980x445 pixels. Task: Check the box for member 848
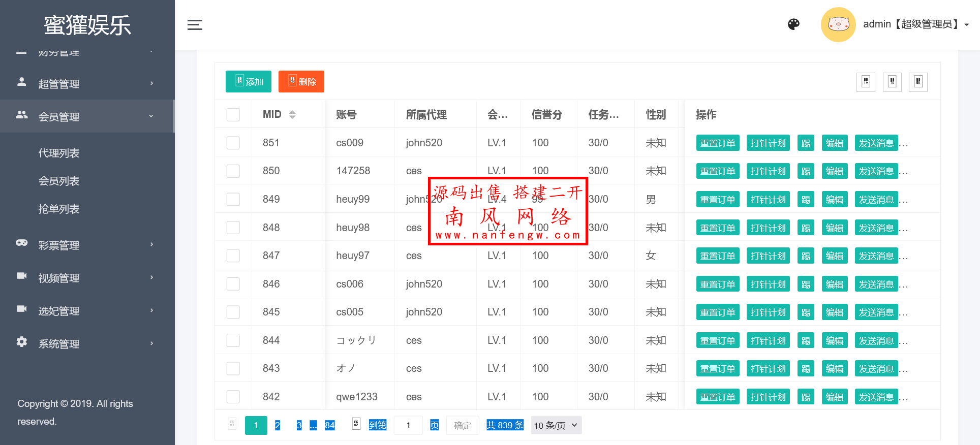pyautogui.click(x=233, y=228)
